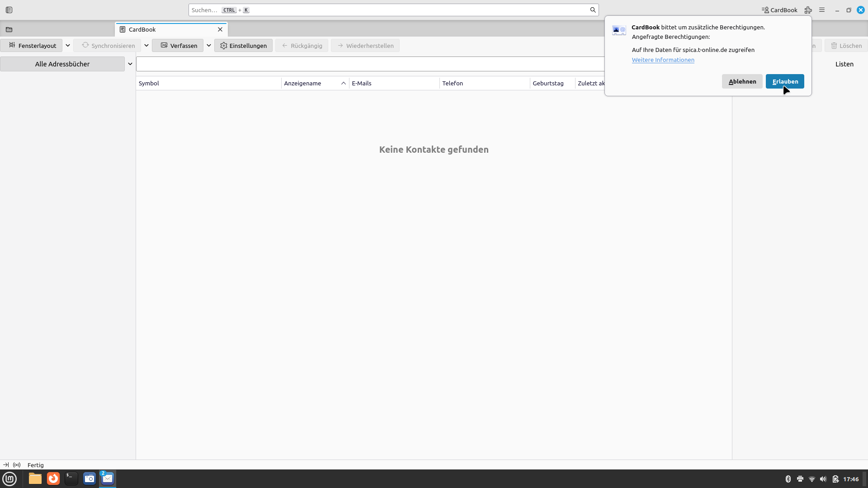Viewport: 868px width, 488px height.
Task: Close the CardBook tab
Action: (x=220, y=29)
